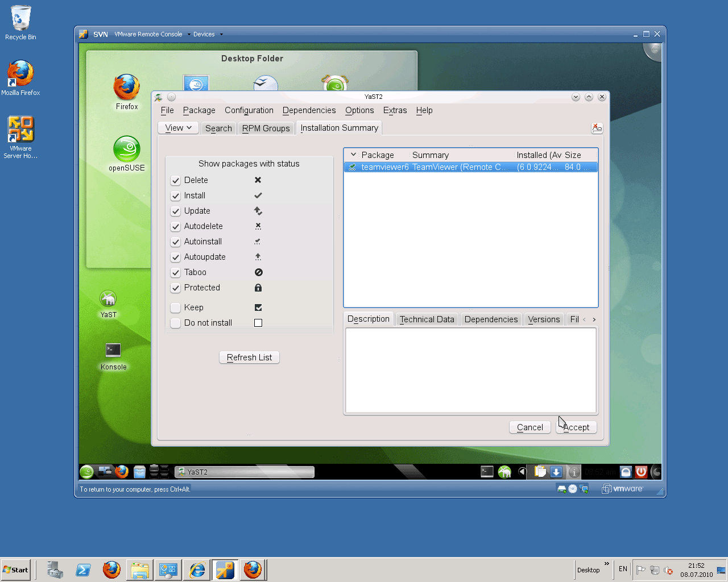This screenshot has height=582, width=728.
Task: Uncheck the Delete status checkbox
Action: (176, 181)
